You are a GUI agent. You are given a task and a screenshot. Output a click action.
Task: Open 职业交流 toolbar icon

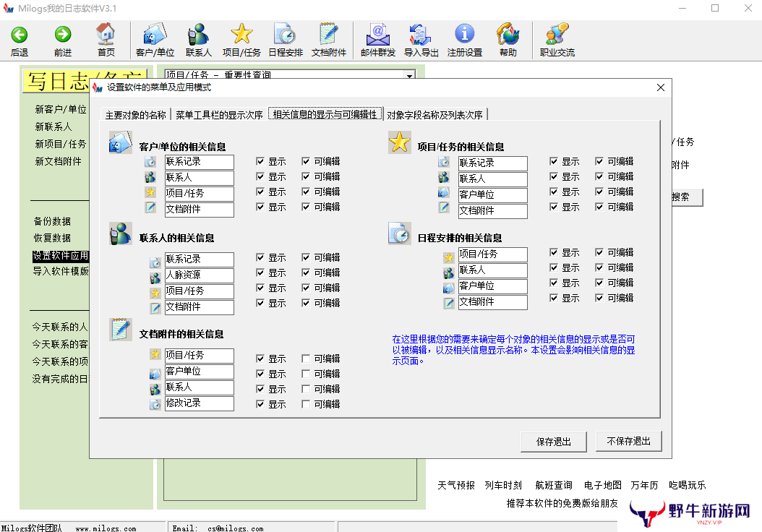click(x=557, y=34)
